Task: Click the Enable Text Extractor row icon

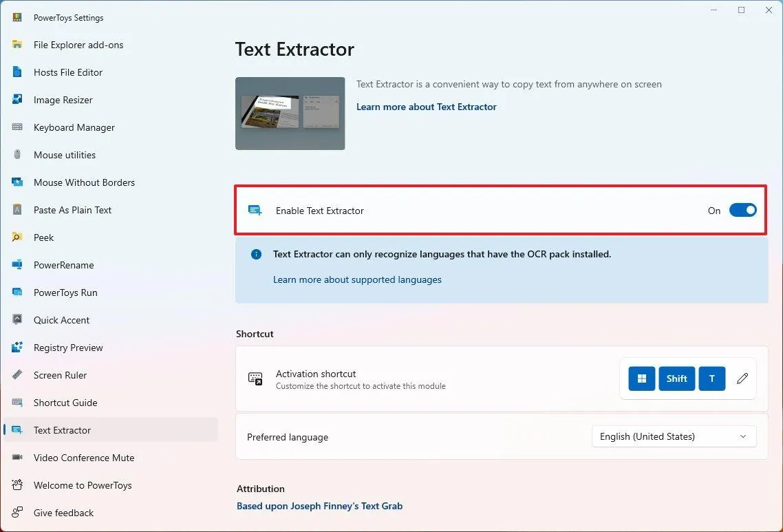Action: [255, 211]
